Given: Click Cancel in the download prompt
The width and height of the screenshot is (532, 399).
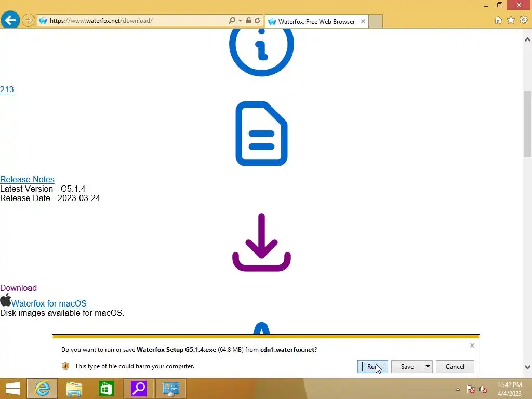Looking at the screenshot, I should (x=455, y=366).
